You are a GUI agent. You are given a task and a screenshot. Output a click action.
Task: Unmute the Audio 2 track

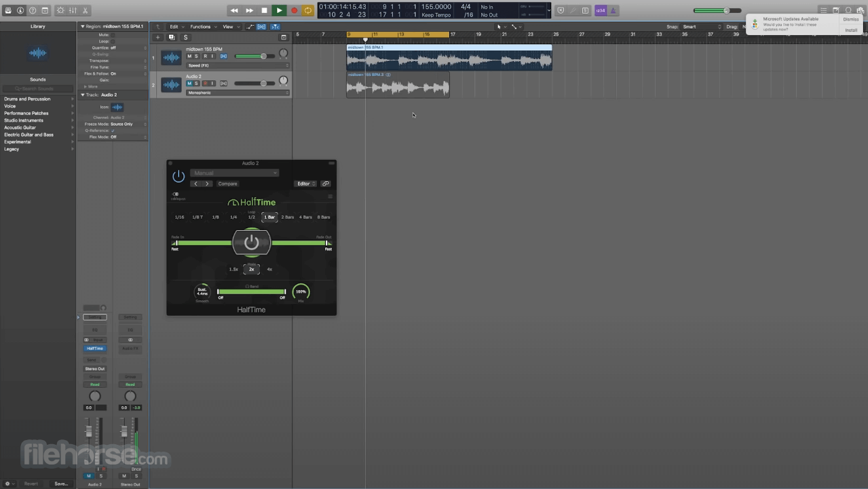[x=189, y=84]
